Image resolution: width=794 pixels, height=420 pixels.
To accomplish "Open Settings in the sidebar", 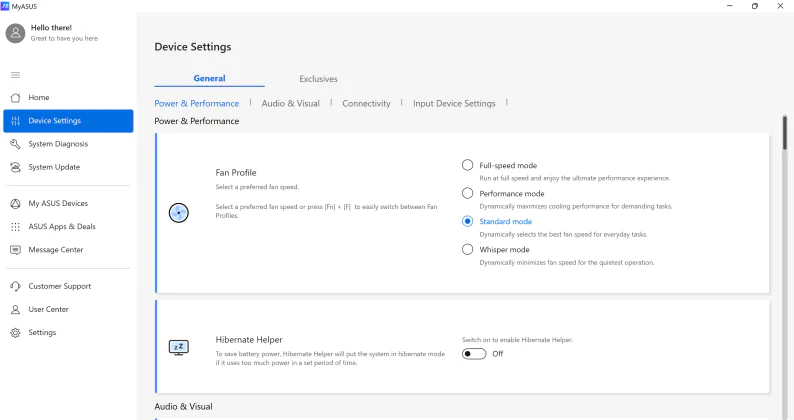I will click(68, 332).
